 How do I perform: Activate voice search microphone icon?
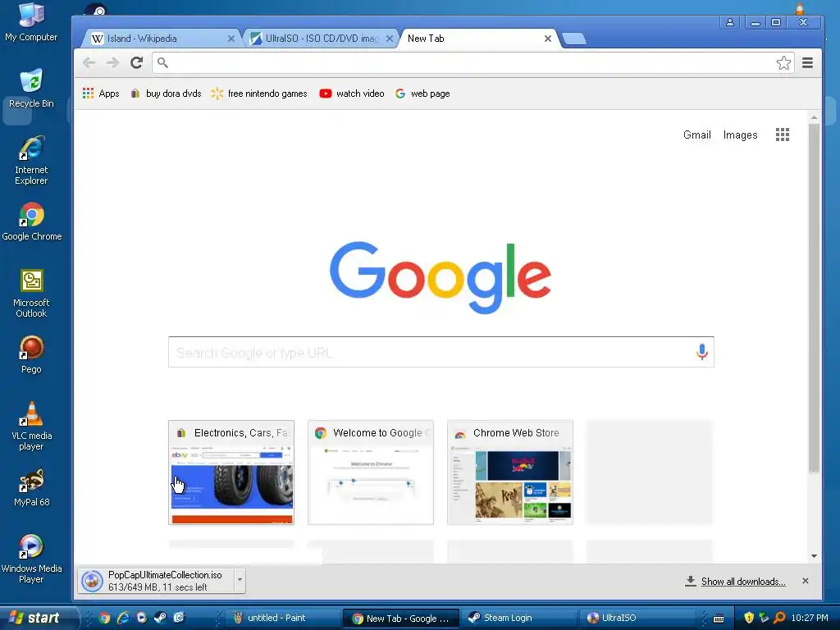coord(702,352)
